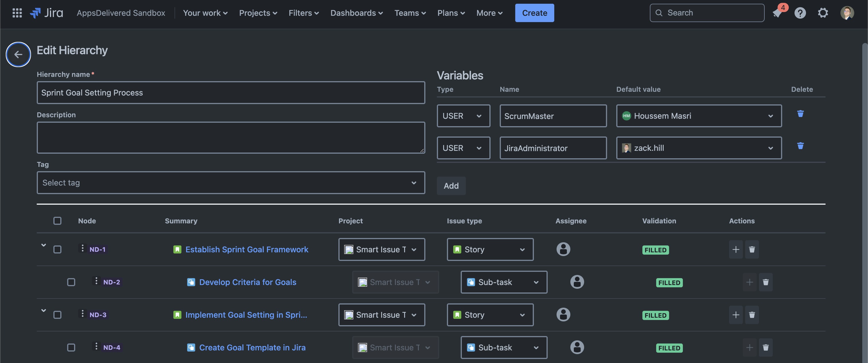Click into the Hierarchy name field
Image resolution: width=868 pixels, height=363 pixels.
231,93
